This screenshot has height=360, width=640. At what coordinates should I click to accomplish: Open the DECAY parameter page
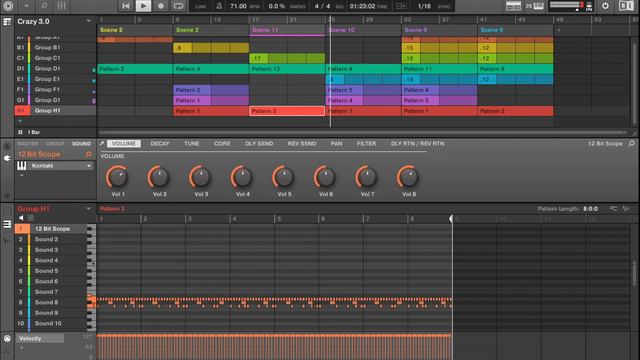click(x=160, y=144)
